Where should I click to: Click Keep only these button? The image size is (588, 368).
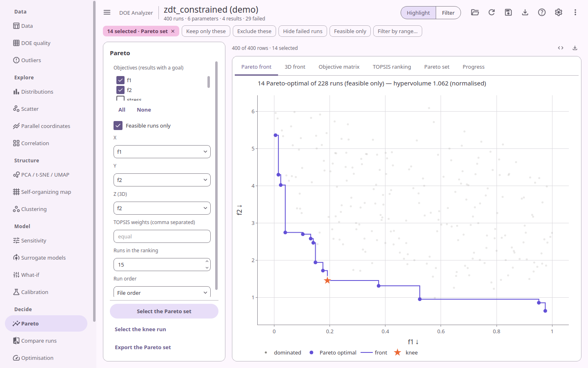pyautogui.click(x=206, y=31)
